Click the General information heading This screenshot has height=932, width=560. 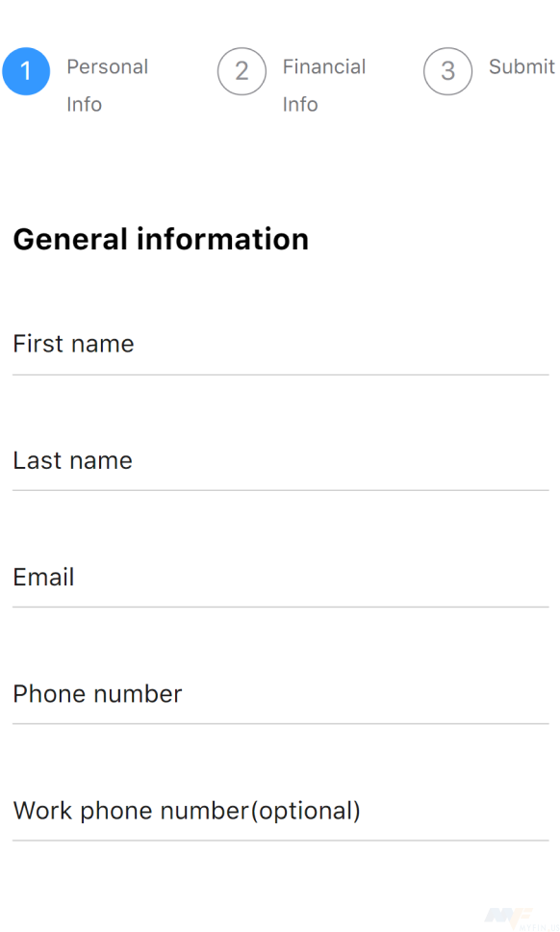160,239
